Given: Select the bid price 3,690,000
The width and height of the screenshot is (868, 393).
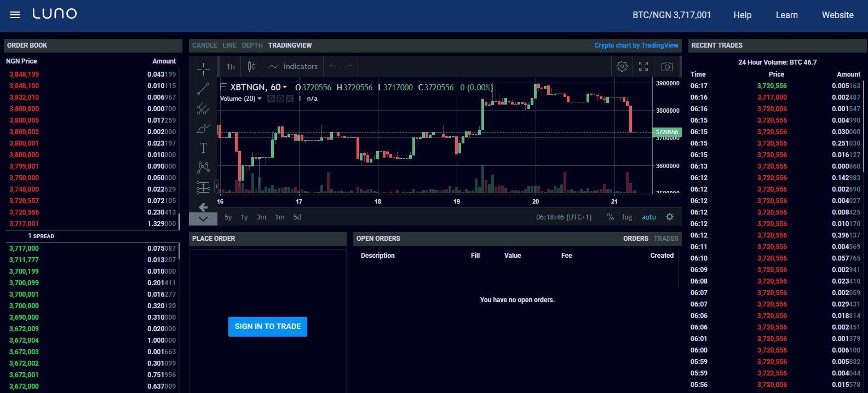Looking at the screenshot, I should click(x=24, y=317).
